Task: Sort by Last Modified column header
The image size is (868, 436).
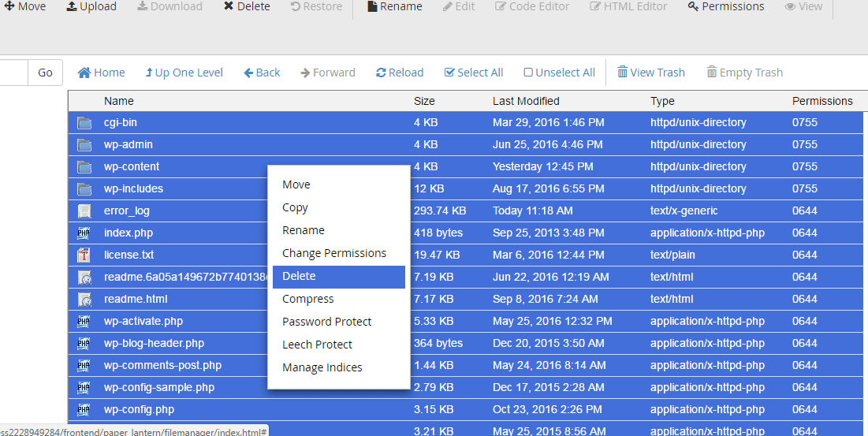Action: tap(526, 101)
